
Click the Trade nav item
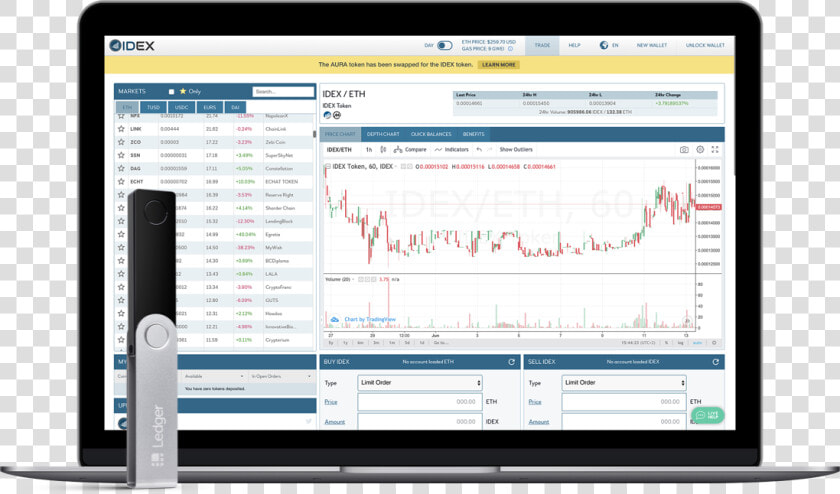coord(542,46)
